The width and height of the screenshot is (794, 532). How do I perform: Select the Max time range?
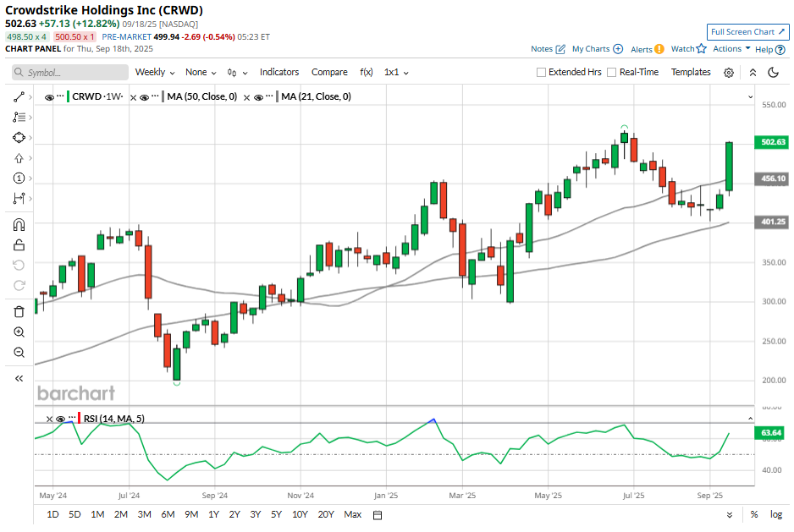(352, 515)
